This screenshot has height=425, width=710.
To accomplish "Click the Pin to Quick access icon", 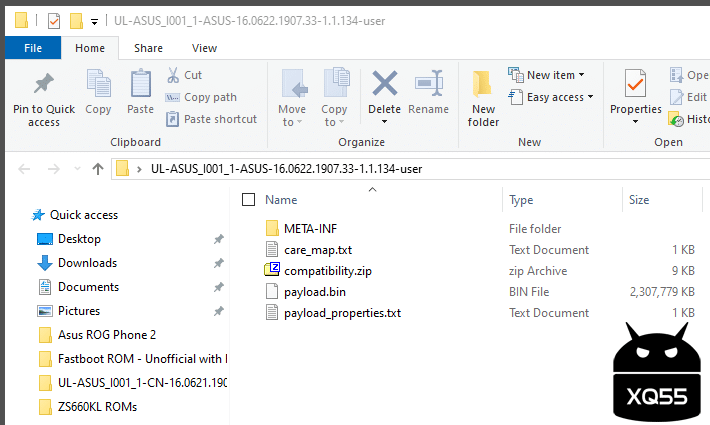I will [43, 84].
